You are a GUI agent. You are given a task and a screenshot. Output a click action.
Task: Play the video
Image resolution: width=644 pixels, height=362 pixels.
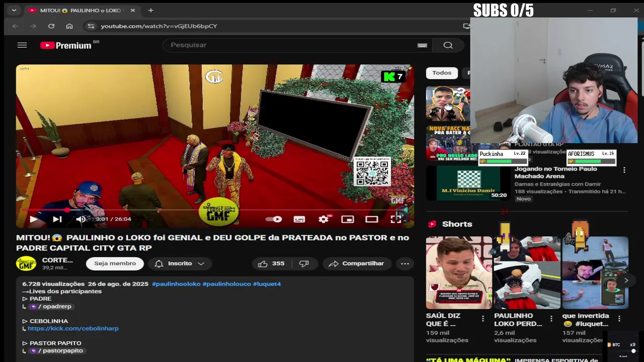33,219
